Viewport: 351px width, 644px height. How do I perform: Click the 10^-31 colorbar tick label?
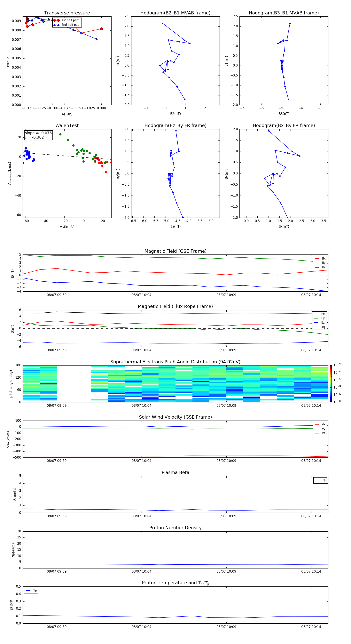coord(337,402)
